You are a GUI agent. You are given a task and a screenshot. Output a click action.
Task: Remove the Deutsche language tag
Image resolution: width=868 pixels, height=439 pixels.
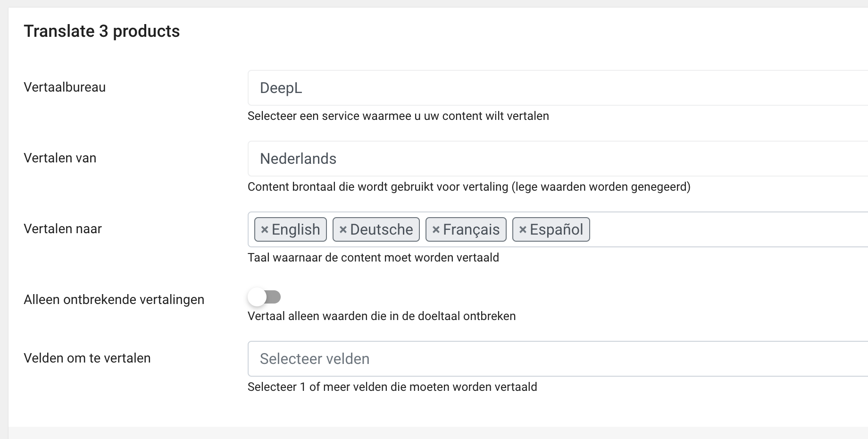pyautogui.click(x=343, y=230)
